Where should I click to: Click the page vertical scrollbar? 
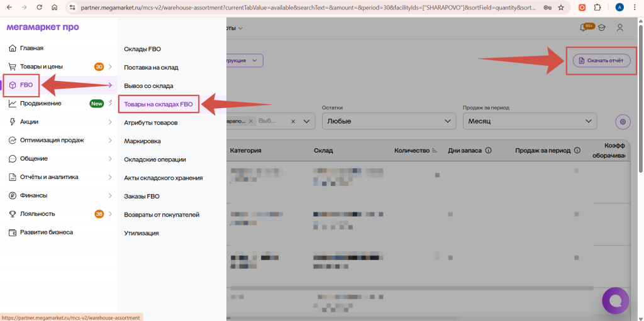(x=640, y=94)
